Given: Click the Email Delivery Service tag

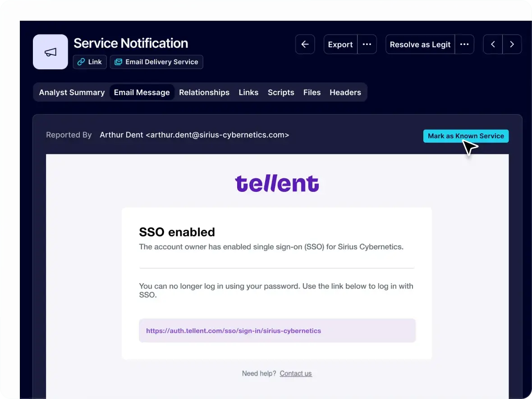Looking at the screenshot, I should (156, 62).
